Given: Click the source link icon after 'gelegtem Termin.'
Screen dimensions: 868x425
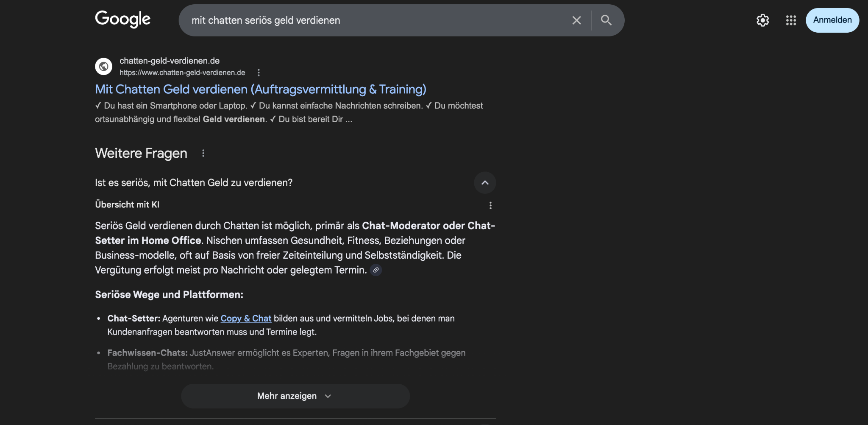Looking at the screenshot, I should (376, 270).
